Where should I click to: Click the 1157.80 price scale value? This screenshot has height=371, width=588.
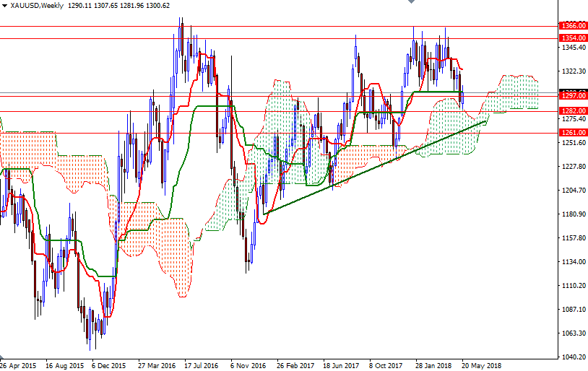(x=574, y=238)
